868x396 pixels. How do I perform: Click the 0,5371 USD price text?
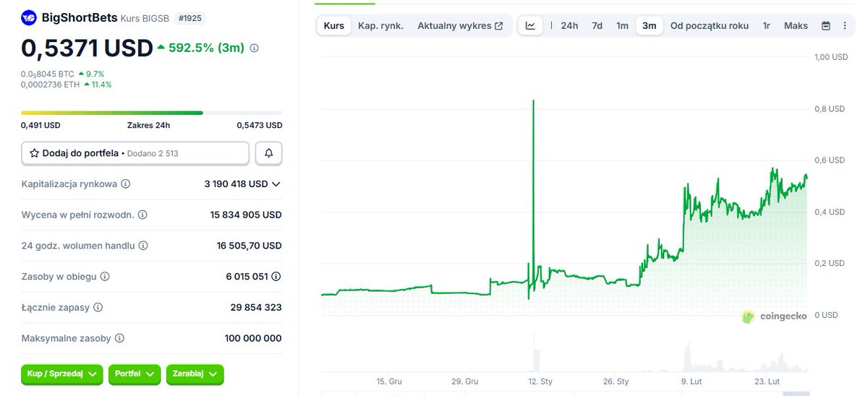pyautogui.click(x=87, y=48)
